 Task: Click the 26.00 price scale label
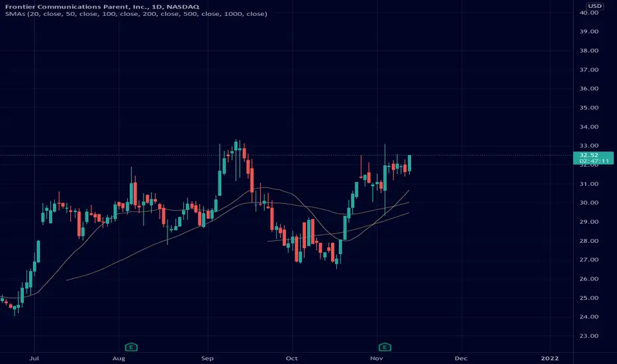pos(589,279)
